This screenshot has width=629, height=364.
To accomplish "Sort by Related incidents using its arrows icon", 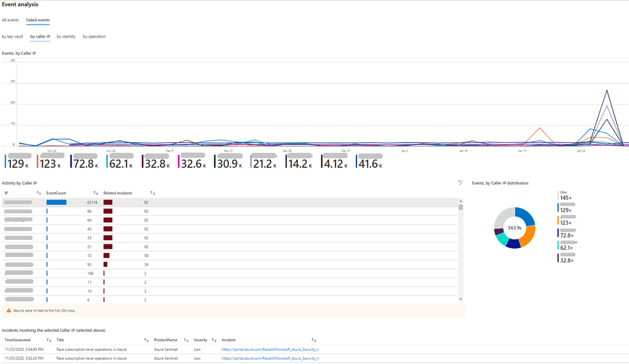I will [153, 193].
